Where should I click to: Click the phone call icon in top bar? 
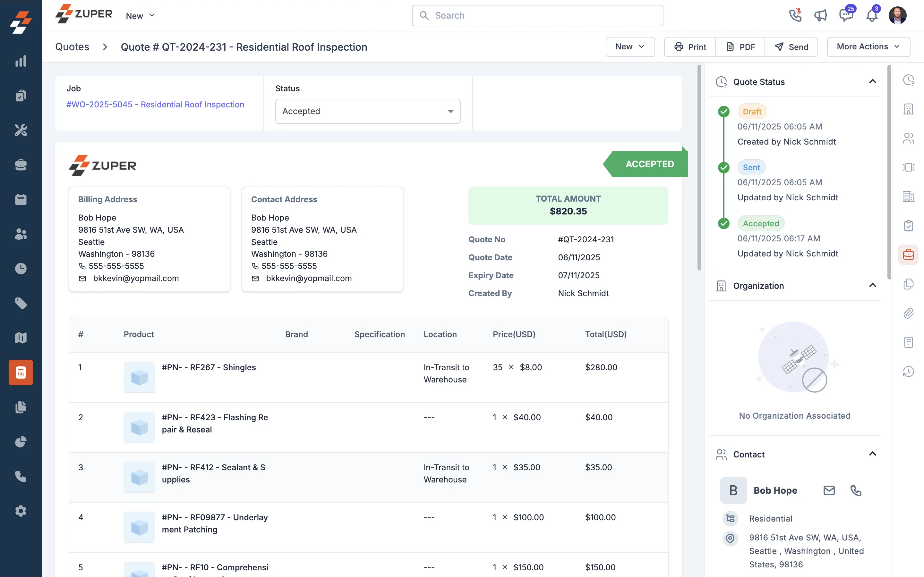(x=795, y=16)
